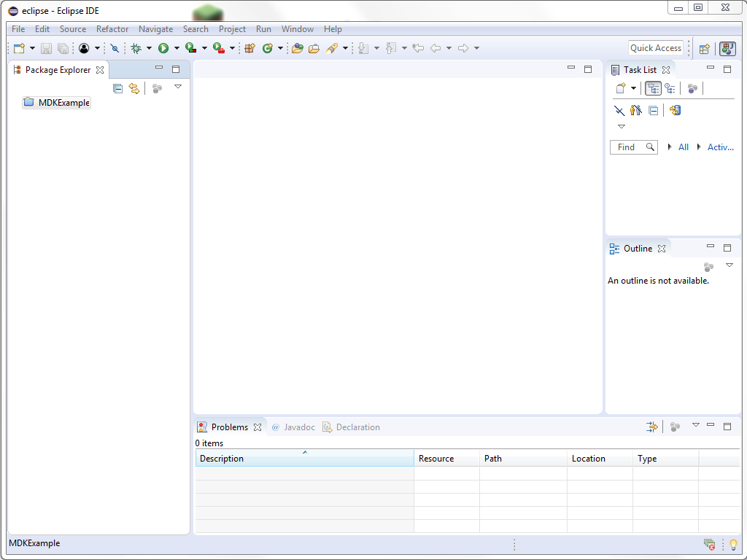
Task: Open the Package Explorer view menu
Action: tap(178, 86)
